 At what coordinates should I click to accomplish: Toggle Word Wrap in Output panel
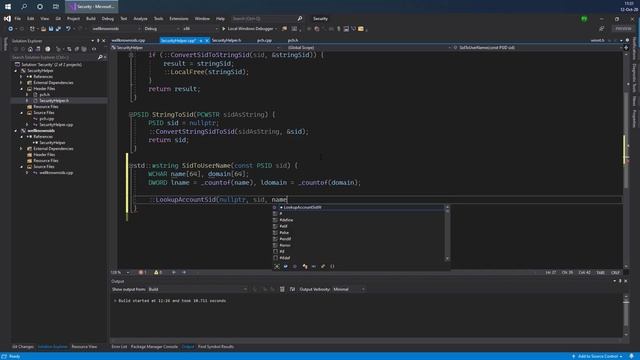pyautogui.click(x=292, y=289)
